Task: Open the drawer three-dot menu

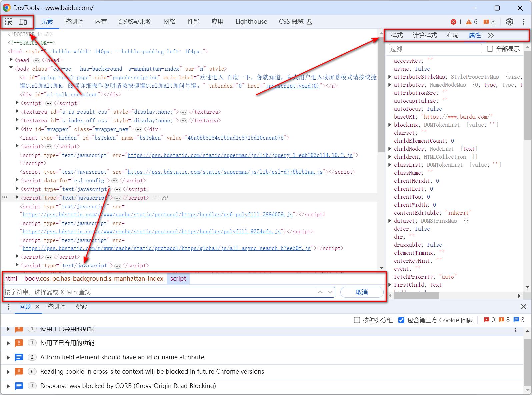Action: (x=9, y=307)
